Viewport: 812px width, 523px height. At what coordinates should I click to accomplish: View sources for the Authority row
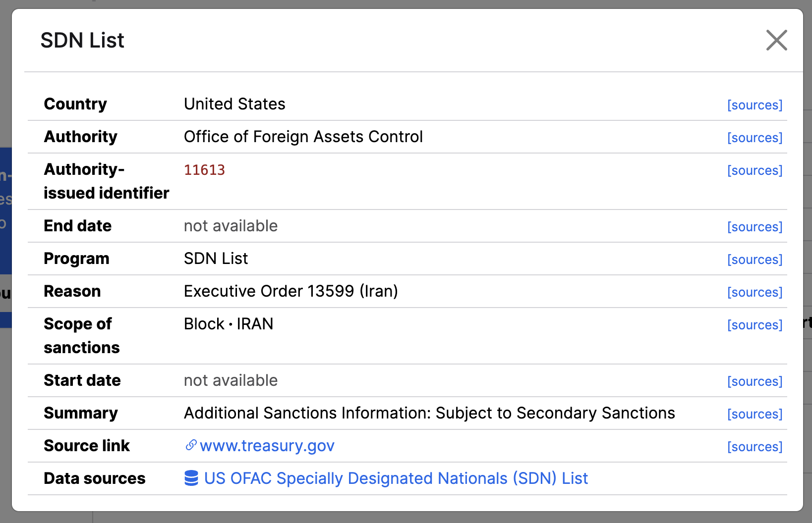754,138
